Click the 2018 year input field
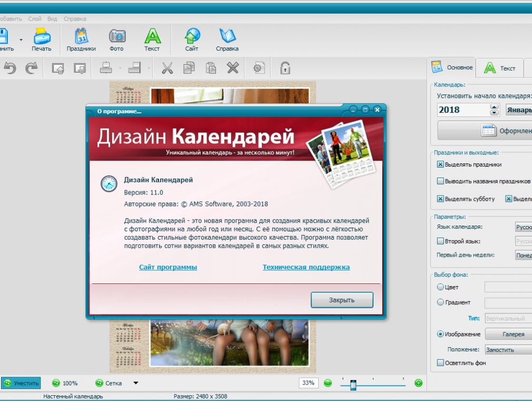The width and height of the screenshot is (532, 401). [464, 110]
